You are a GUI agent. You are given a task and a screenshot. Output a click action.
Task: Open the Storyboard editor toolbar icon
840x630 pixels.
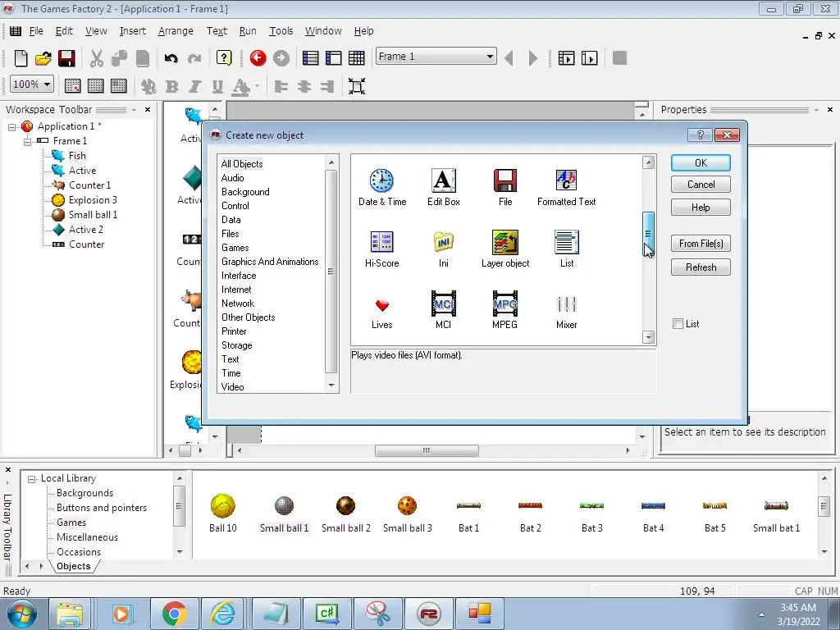click(310, 58)
